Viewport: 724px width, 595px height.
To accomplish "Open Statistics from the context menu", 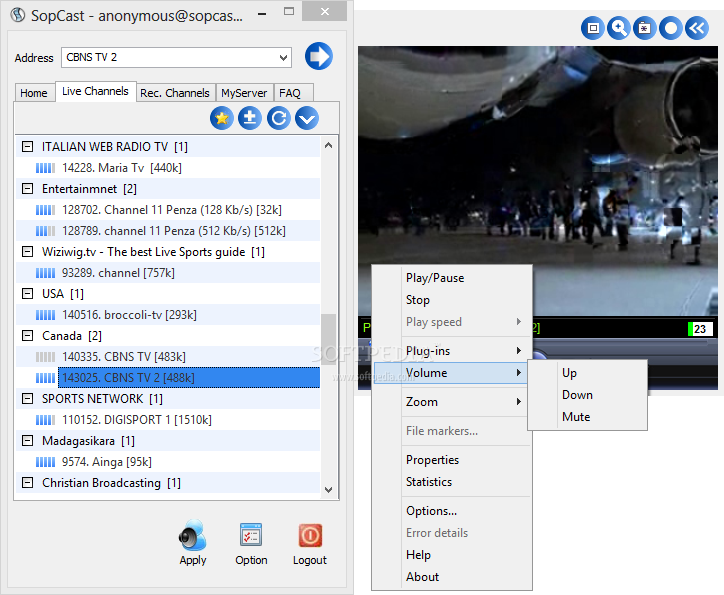I will 452,481.
